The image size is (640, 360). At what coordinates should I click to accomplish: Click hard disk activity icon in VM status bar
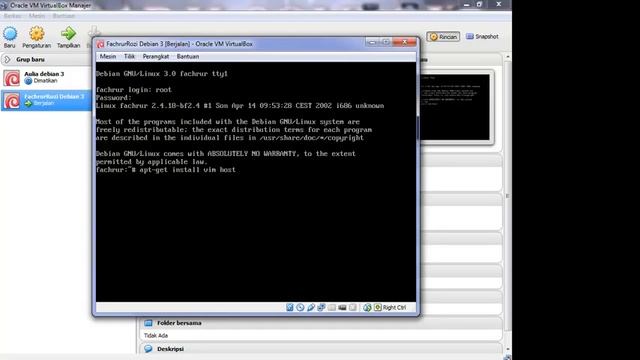[x=289, y=307]
